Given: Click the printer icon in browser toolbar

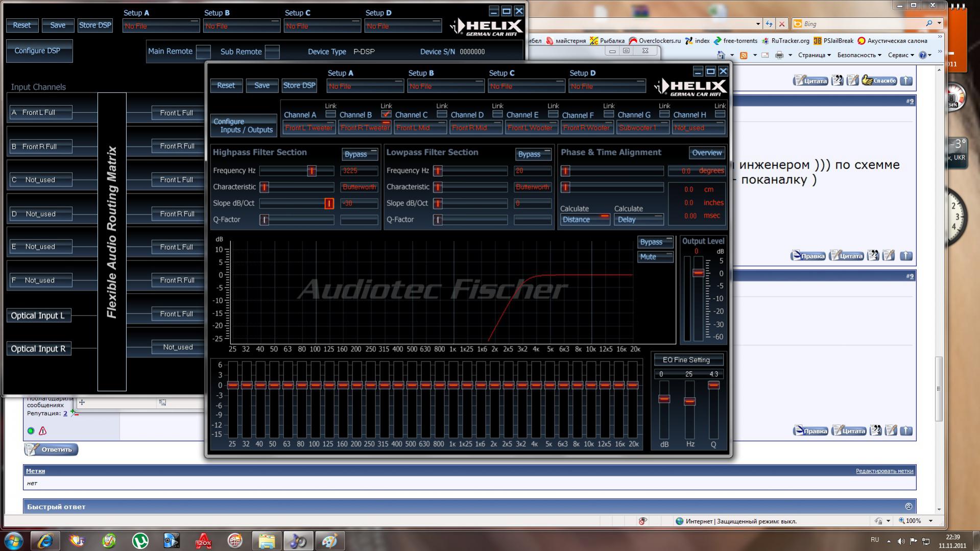Looking at the screenshot, I should point(779,55).
